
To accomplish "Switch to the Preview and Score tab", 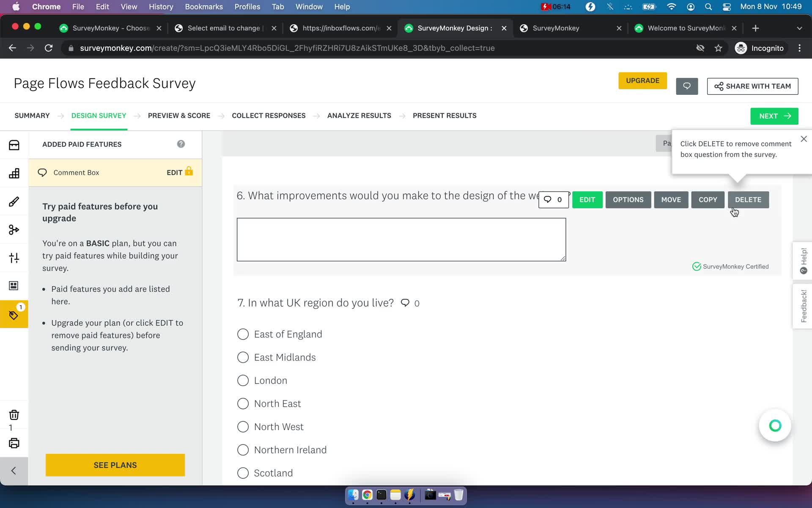I will click(x=179, y=115).
